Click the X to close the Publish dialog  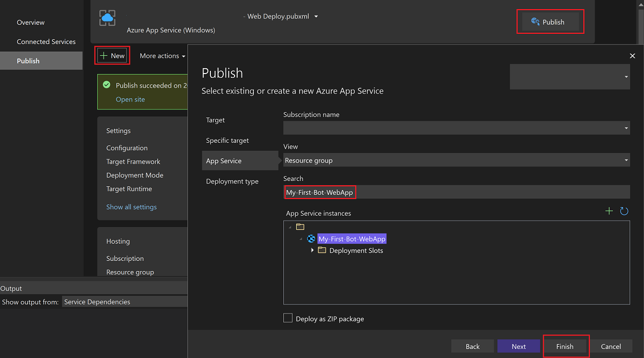coord(632,56)
